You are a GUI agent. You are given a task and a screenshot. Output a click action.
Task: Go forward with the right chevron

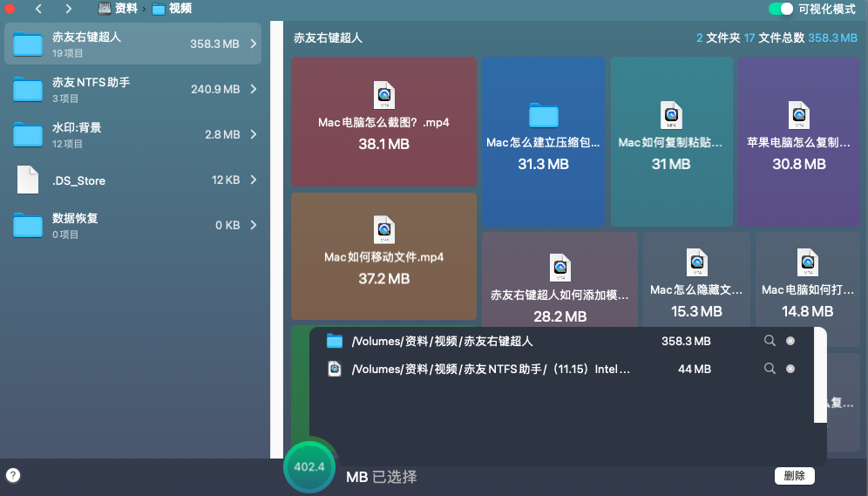click(68, 9)
